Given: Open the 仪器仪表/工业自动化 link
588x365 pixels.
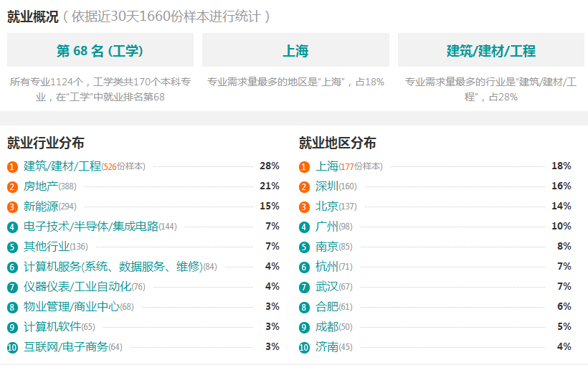Looking at the screenshot, I should (x=77, y=287).
